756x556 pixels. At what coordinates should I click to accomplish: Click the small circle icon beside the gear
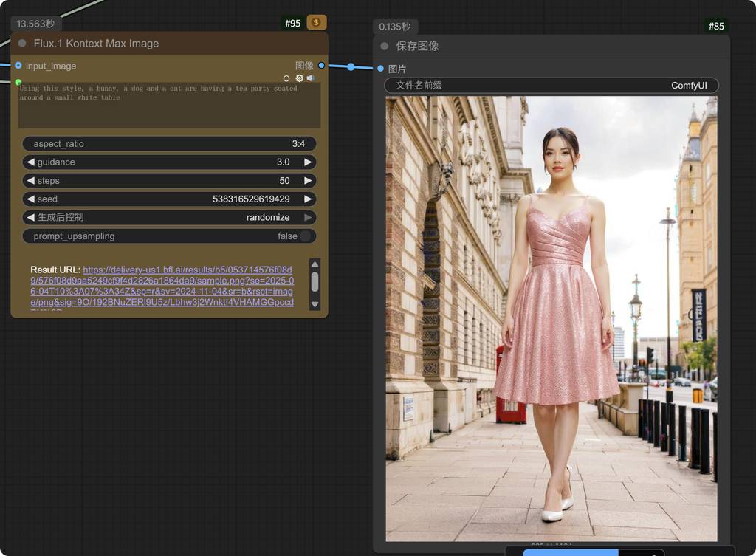pos(286,78)
